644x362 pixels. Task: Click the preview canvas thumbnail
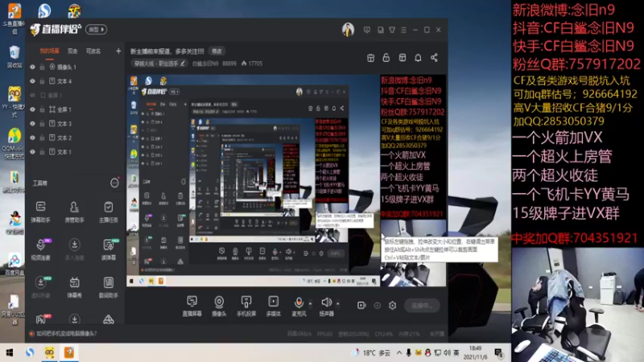[x=287, y=180]
